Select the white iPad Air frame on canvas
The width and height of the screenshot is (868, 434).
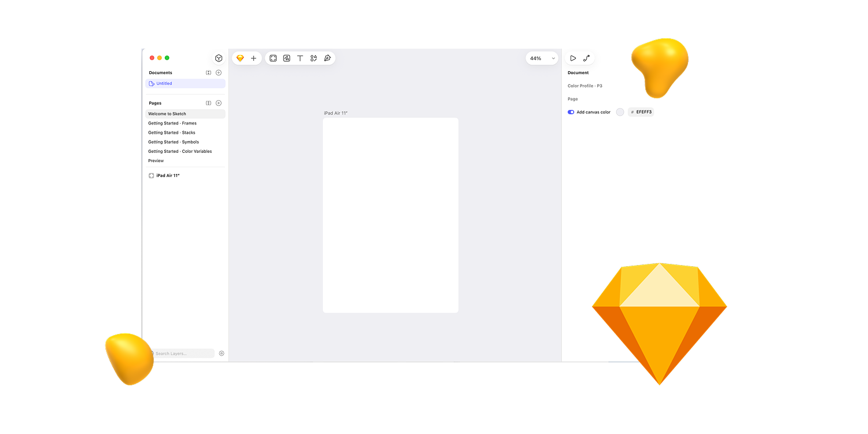391,215
